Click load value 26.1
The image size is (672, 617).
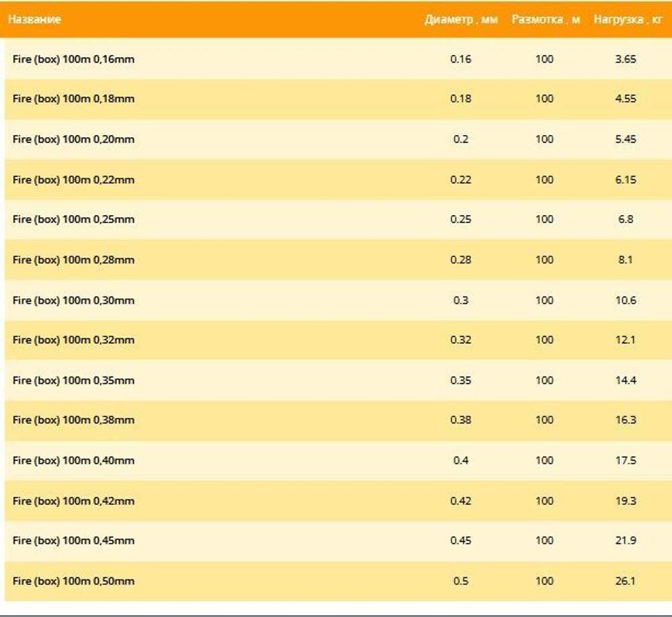(x=626, y=581)
